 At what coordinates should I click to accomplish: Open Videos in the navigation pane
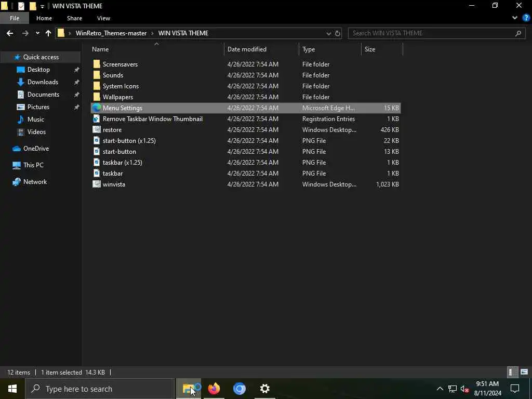36,131
